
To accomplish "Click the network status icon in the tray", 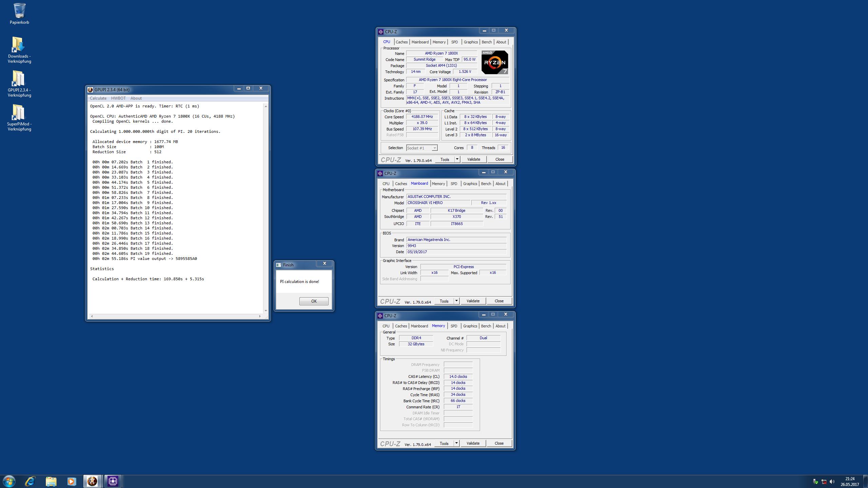I will [824, 482].
